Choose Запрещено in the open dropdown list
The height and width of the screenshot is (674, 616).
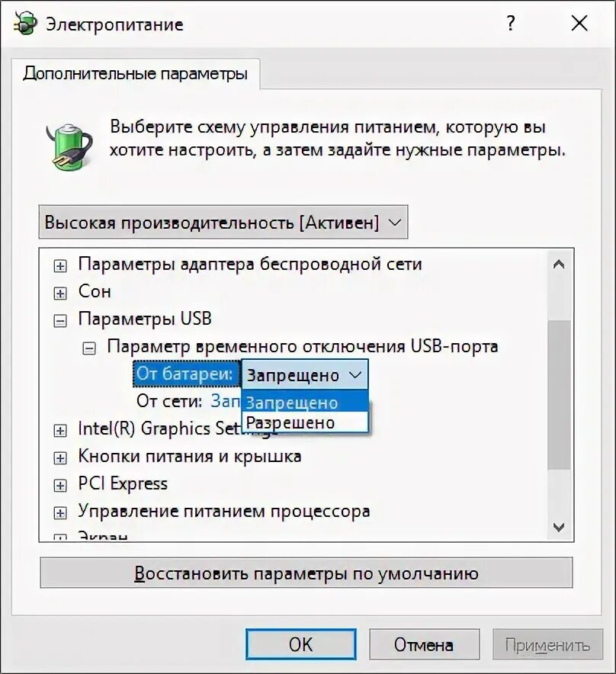pyautogui.click(x=305, y=403)
